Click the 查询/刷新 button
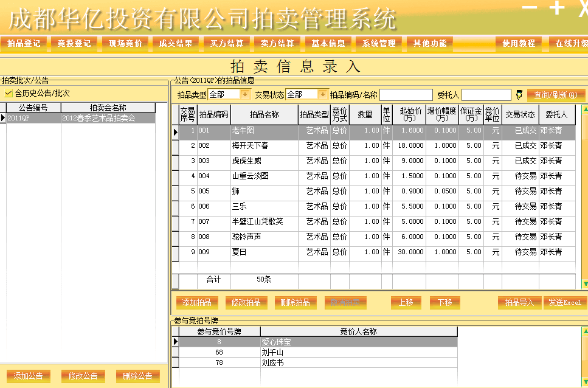The height and width of the screenshot is (388, 588). pos(556,95)
